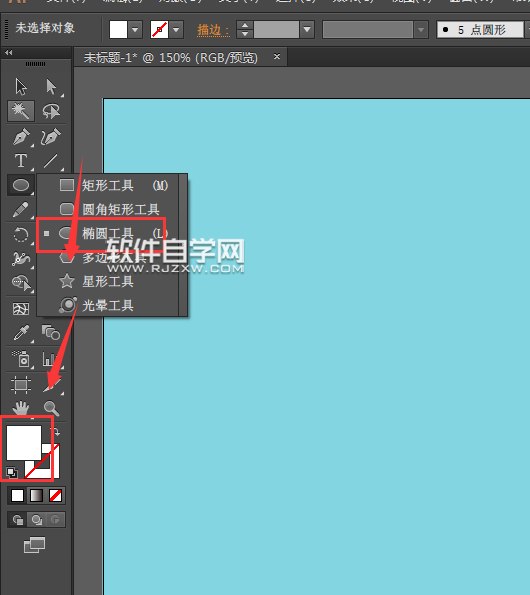Screen dimensions: 530x595
Task: Select the Zoom magnifier tool
Action: pyautogui.click(x=51, y=408)
